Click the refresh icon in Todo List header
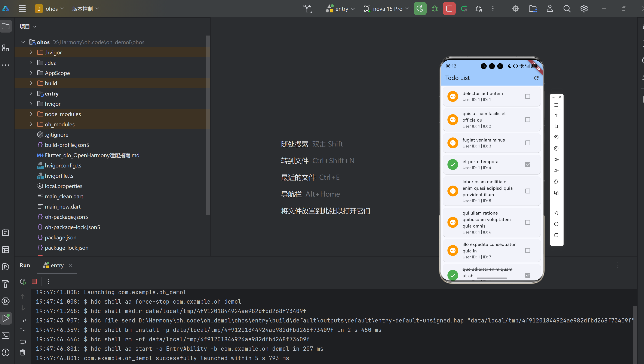 click(x=536, y=78)
